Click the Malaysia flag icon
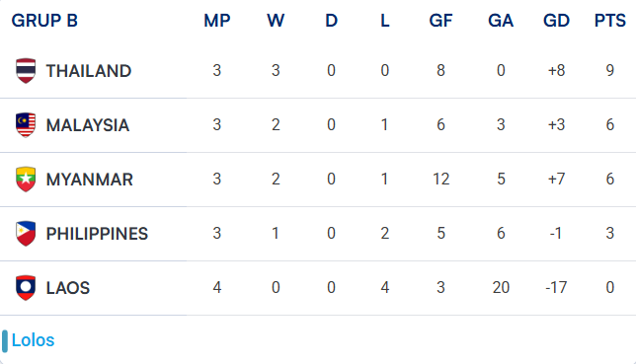 tap(26, 125)
